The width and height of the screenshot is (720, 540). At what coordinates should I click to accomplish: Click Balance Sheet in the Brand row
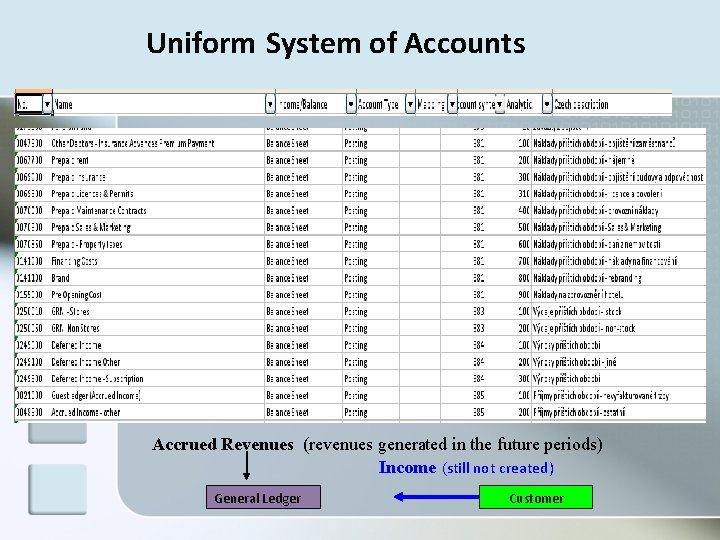click(287, 278)
